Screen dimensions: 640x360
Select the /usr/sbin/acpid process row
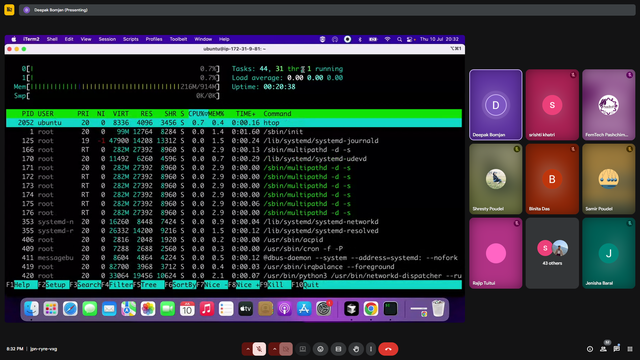coord(234,240)
